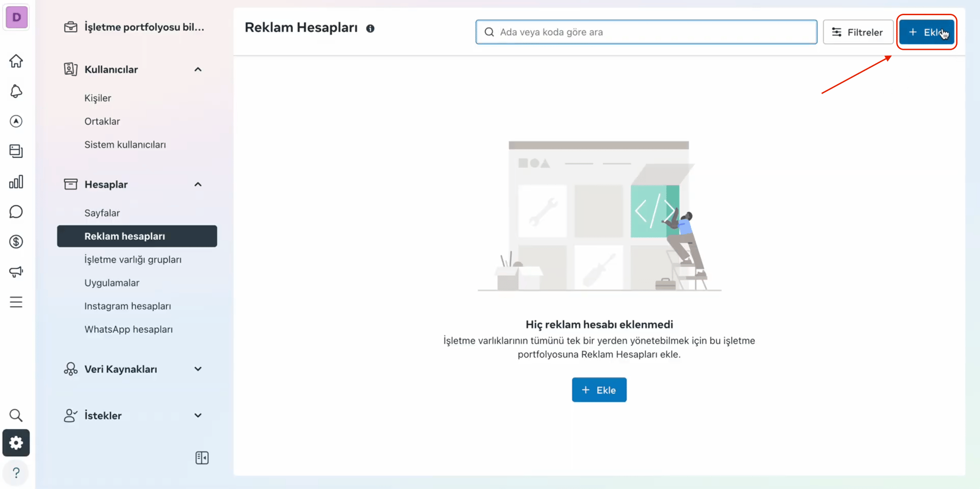Open the Settings gear icon
This screenshot has height=489, width=980.
16,442
